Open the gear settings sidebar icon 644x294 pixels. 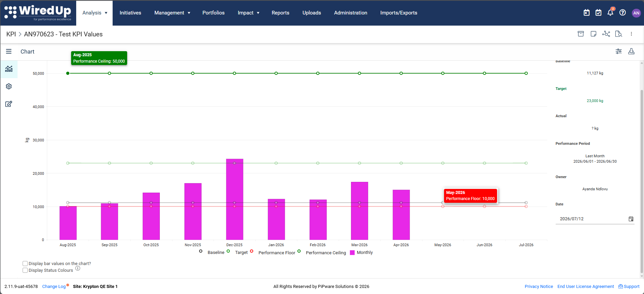pyautogui.click(x=9, y=87)
